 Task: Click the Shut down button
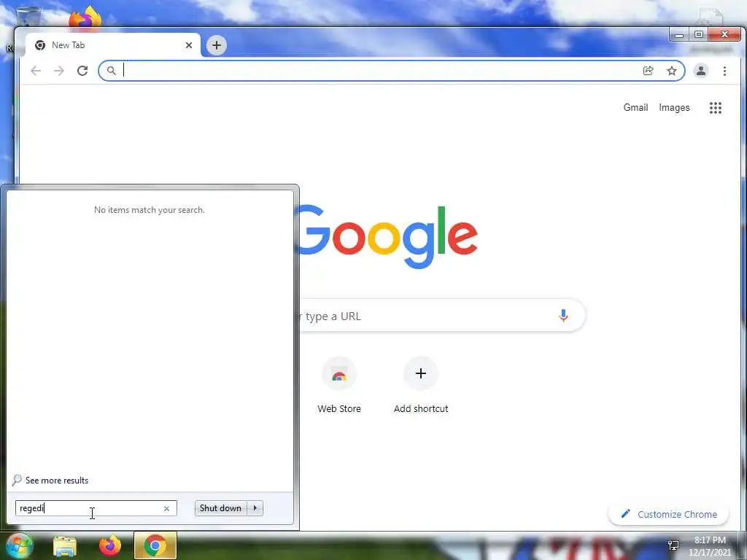[220, 508]
